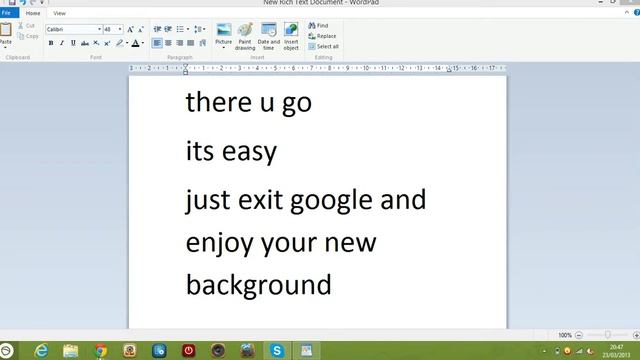Image resolution: width=640 pixels, height=360 pixels.
Task: Redo the last action
Action: (33, 2)
